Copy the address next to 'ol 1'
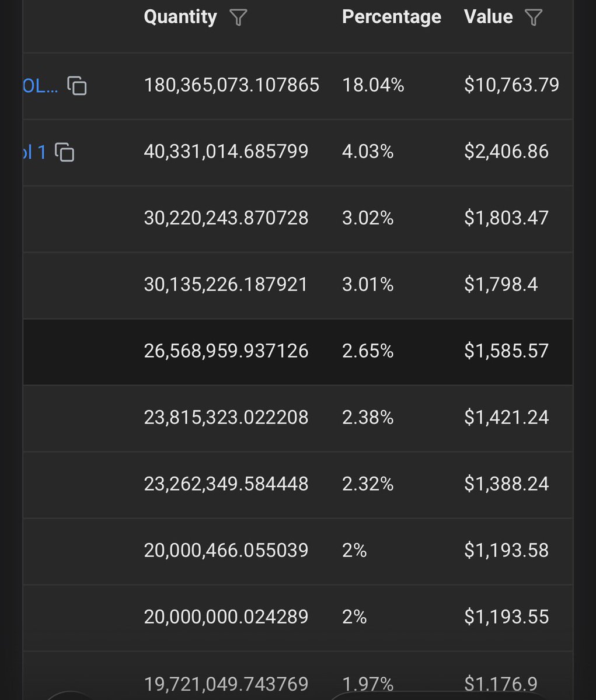Image resolution: width=596 pixels, height=700 pixels. tap(64, 152)
